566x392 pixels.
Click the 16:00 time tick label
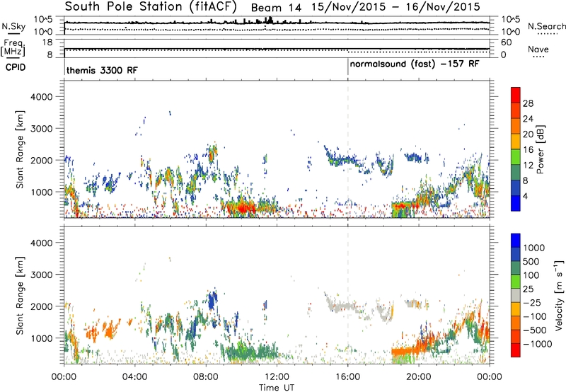click(347, 377)
